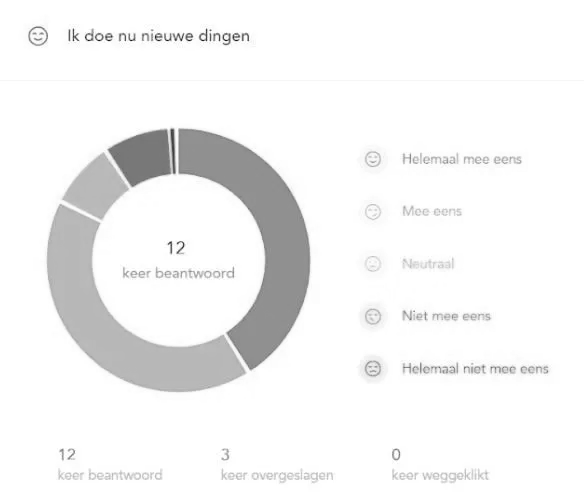This screenshot has height=496, width=584.
Task: Click '12 keer beantwoord' in the donut center
Action: 178,260
